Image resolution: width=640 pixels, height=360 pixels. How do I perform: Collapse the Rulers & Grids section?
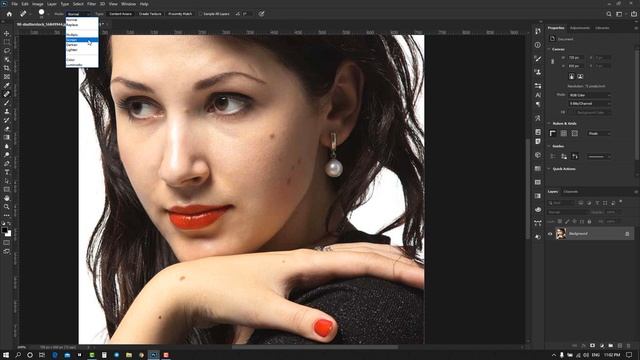549,123
